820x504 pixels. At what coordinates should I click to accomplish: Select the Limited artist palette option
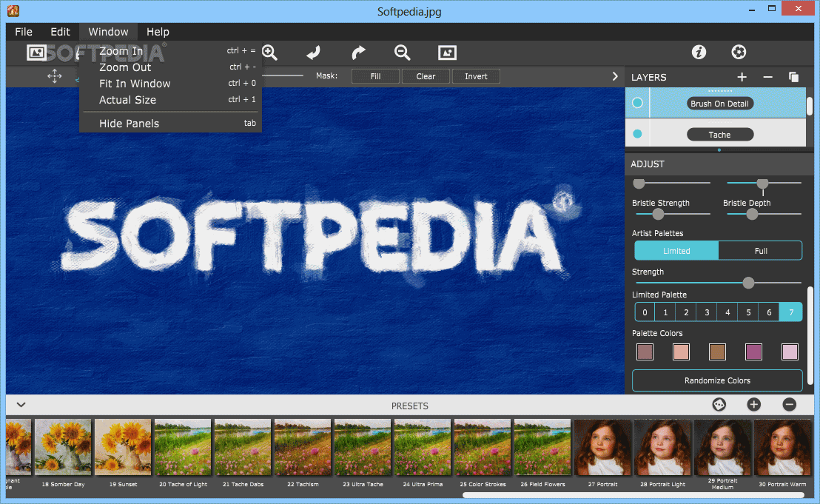point(676,251)
